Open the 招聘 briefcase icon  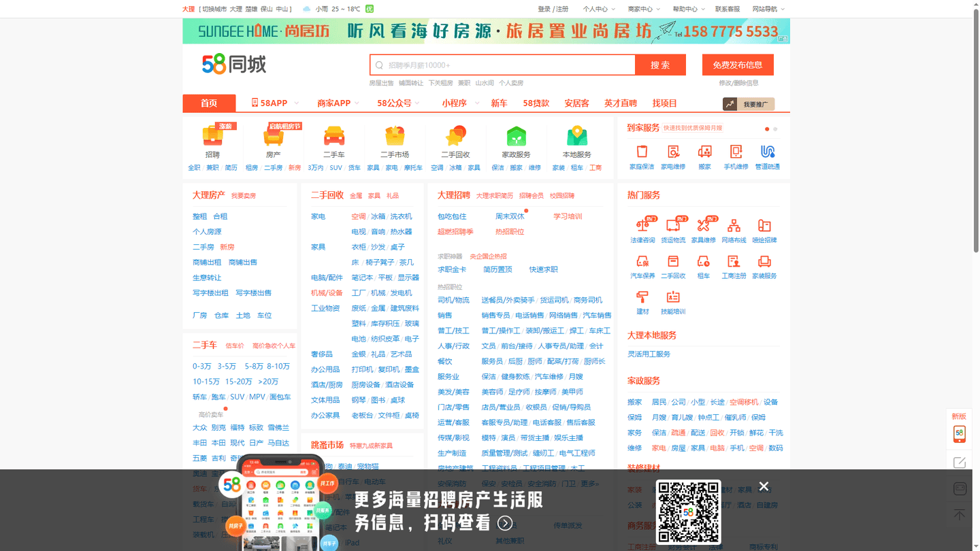tap(212, 136)
